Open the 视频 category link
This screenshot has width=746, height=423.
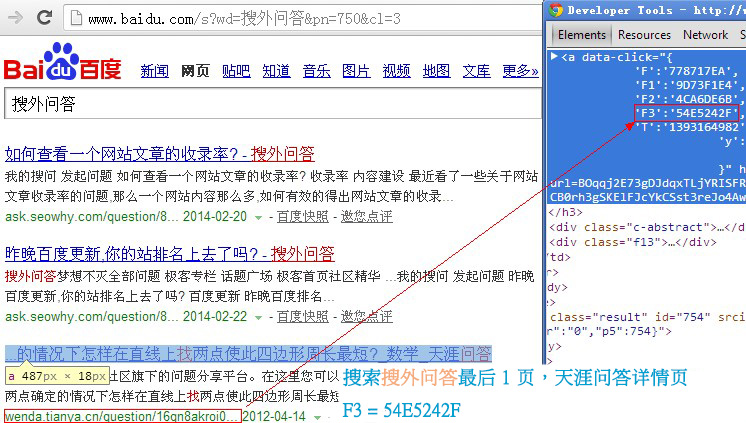click(396, 71)
